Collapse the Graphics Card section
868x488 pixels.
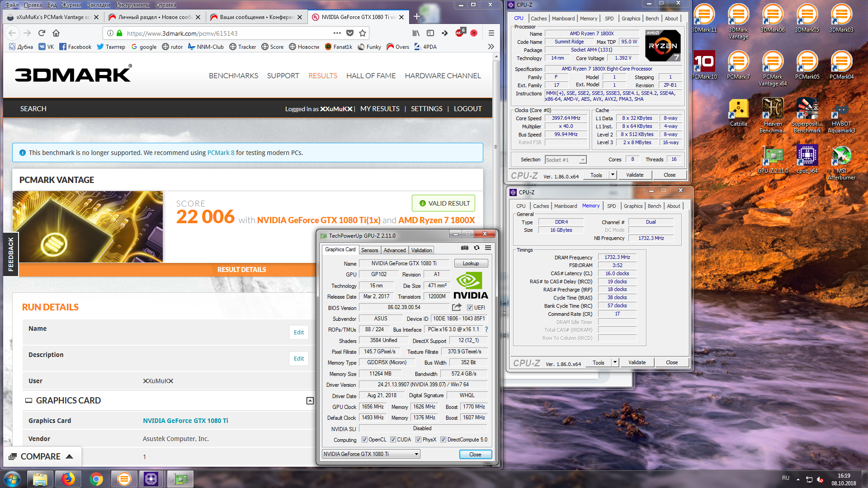tap(310, 401)
